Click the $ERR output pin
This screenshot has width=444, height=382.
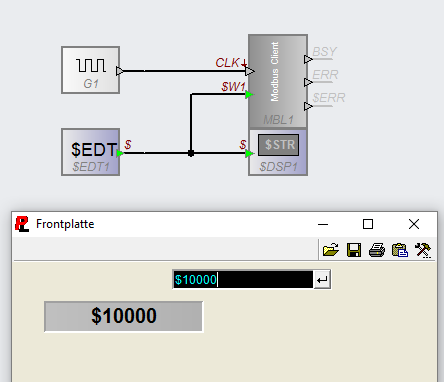[x=308, y=106]
